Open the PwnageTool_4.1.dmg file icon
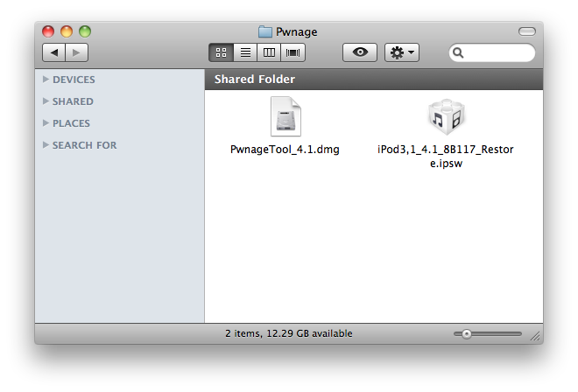This screenshot has width=578, height=392. [285, 118]
